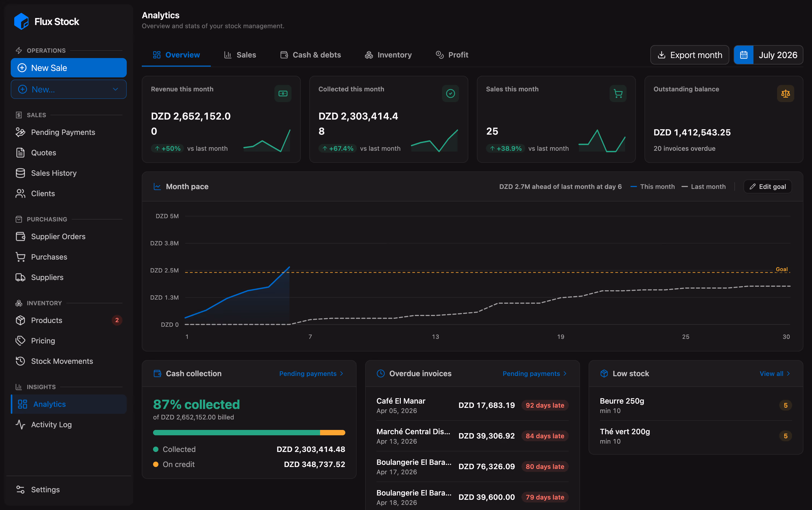
Task: Click the 84 days late badge
Action: point(545,436)
